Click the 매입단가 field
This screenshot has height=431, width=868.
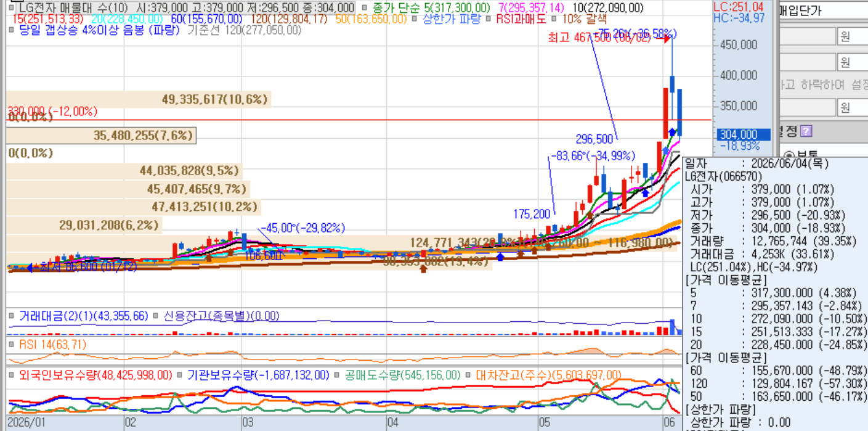click(823, 10)
